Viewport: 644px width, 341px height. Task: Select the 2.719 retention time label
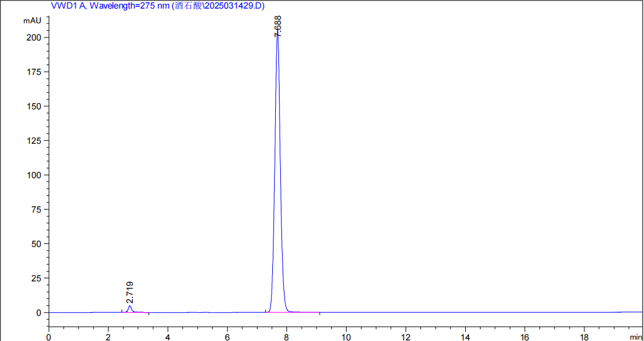(130, 292)
